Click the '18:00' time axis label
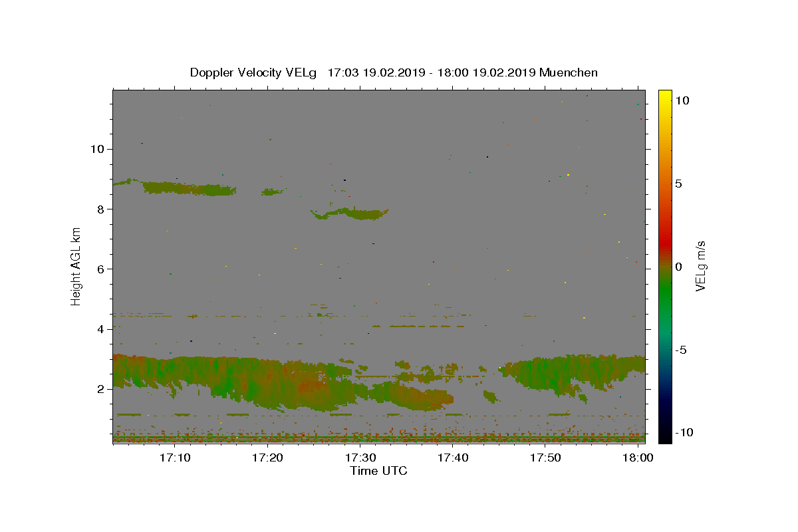798x532 pixels. (638, 458)
